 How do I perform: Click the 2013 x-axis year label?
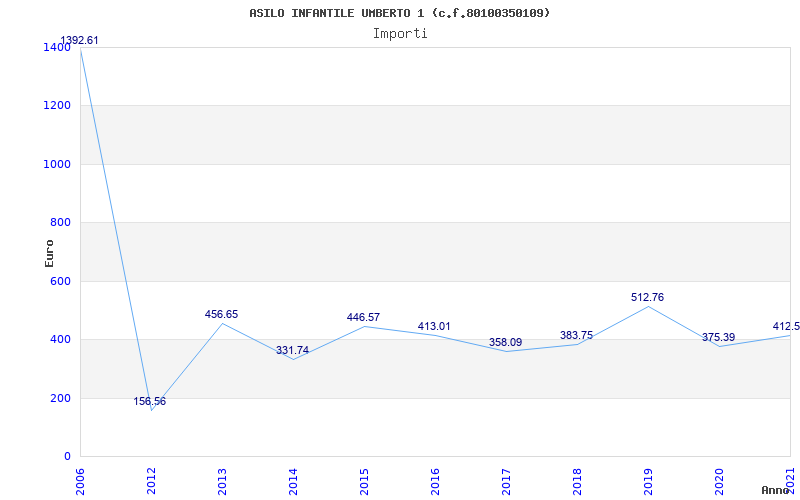pyautogui.click(x=222, y=481)
